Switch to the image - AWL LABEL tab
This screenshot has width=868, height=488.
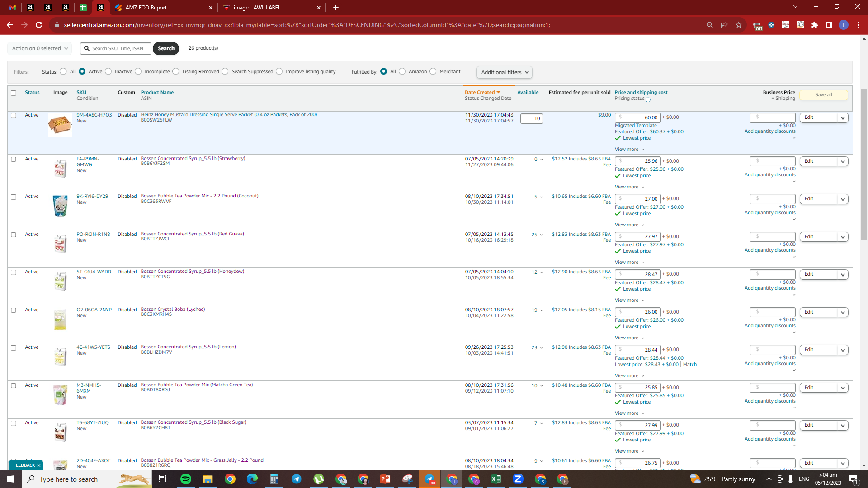[x=272, y=8]
